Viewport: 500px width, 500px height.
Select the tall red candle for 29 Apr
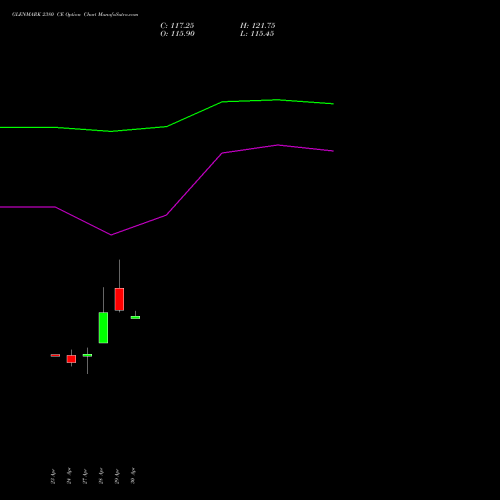coord(119,299)
